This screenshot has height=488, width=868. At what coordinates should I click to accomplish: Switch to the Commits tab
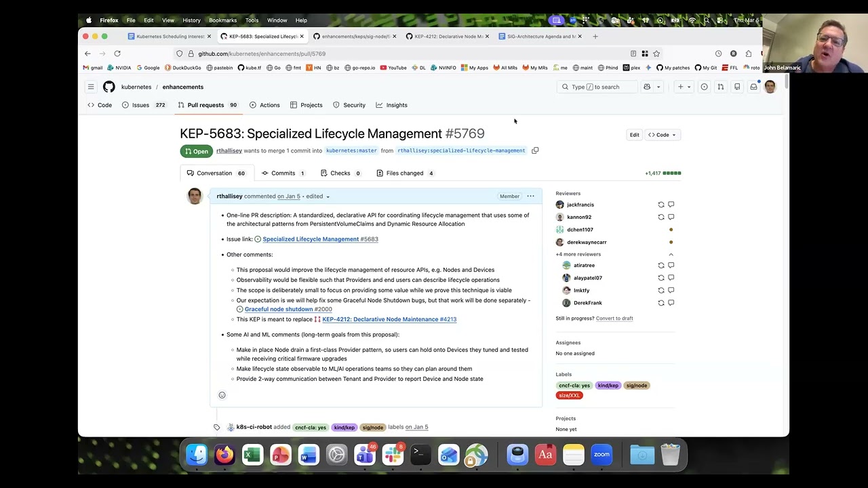tap(283, 173)
